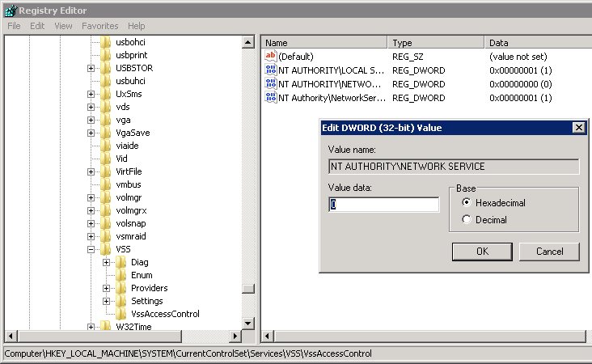Sort values by the Data column
592x364 pixels.
pos(538,43)
